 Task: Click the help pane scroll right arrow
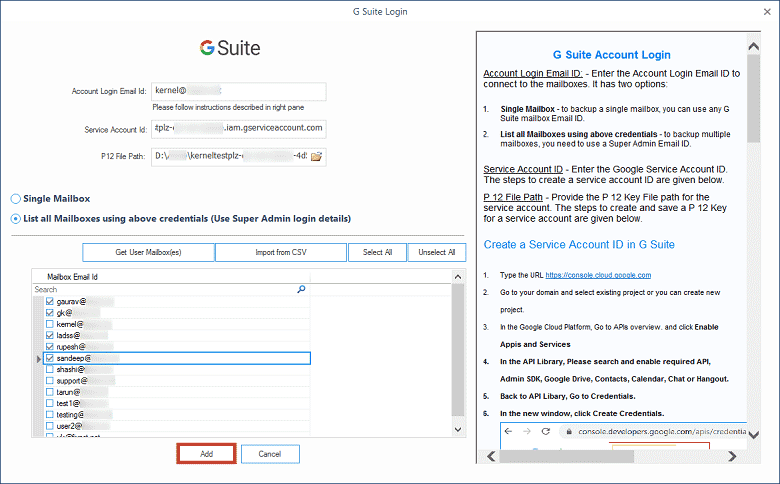(x=732, y=456)
